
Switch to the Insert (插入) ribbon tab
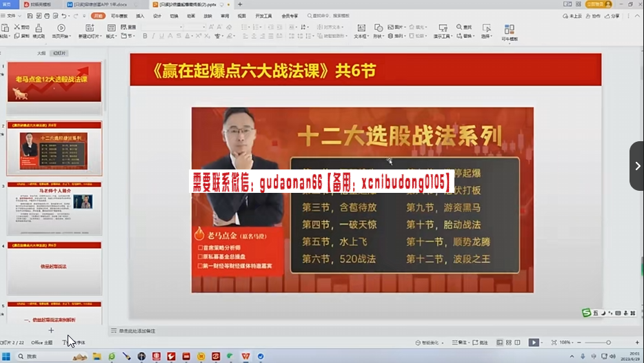coord(140,16)
